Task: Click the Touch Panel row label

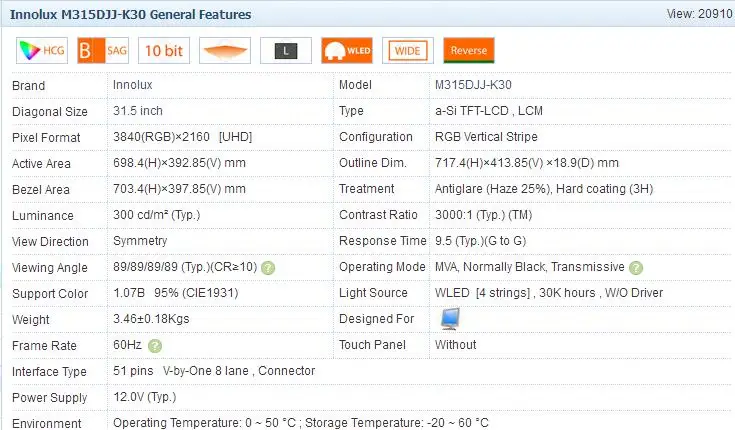Action: [x=372, y=345]
